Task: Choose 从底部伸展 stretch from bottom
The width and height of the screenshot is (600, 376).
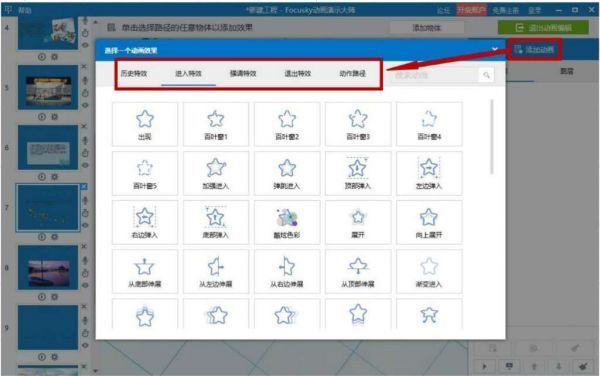Action: coord(145,272)
